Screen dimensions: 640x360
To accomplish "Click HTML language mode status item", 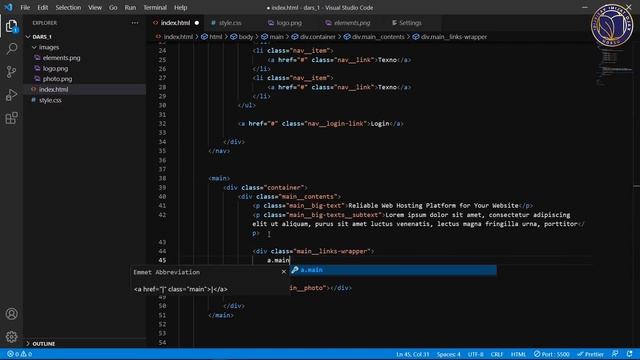I will click(518, 354).
